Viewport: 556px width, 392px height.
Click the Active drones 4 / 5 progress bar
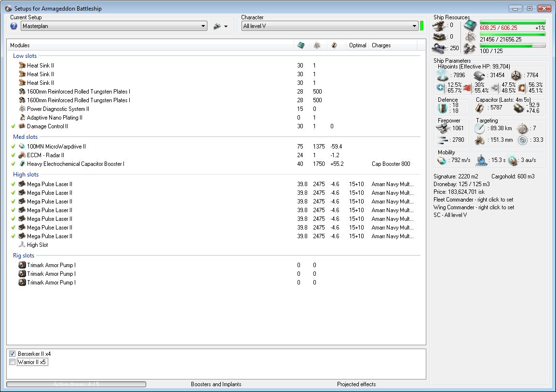click(76, 384)
